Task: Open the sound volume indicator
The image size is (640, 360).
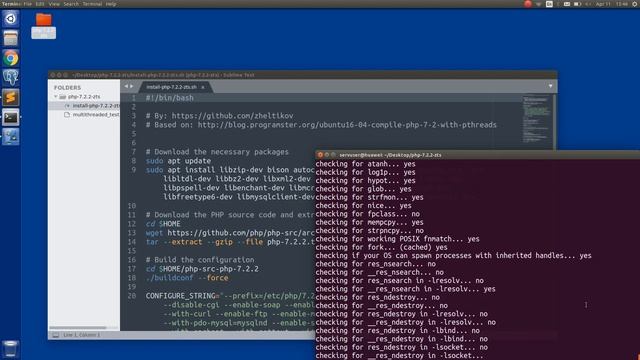Action: pos(588,4)
